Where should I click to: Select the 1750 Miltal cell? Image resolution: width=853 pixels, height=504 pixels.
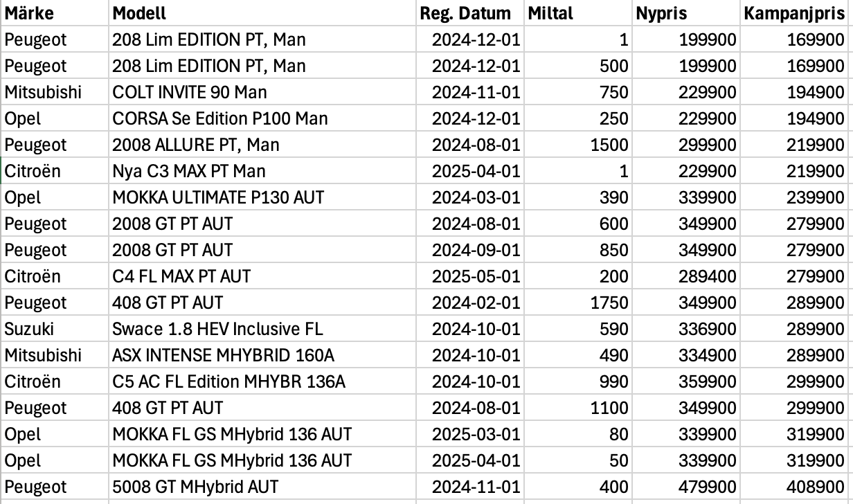tap(577, 303)
